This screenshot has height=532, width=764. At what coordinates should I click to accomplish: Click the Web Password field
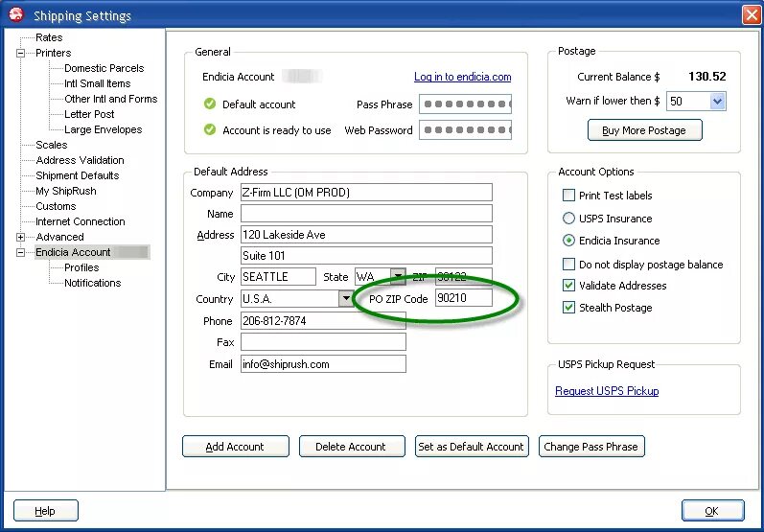coord(465,130)
